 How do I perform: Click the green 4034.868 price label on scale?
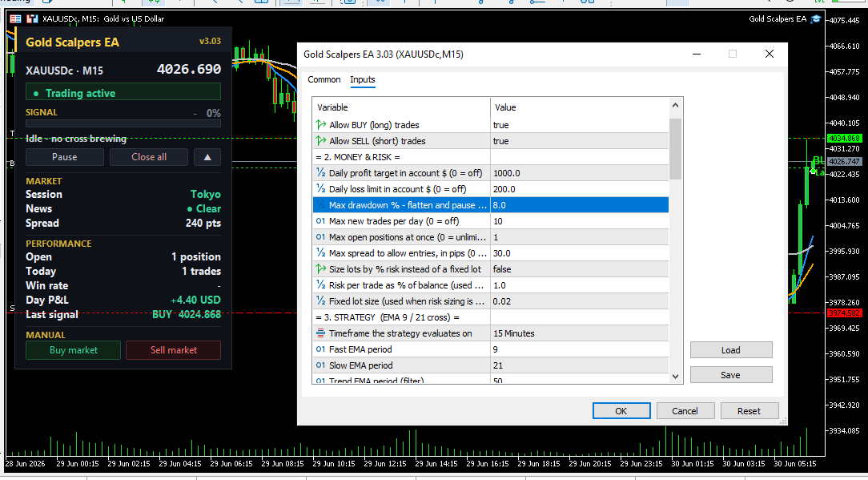(x=844, y=138)
